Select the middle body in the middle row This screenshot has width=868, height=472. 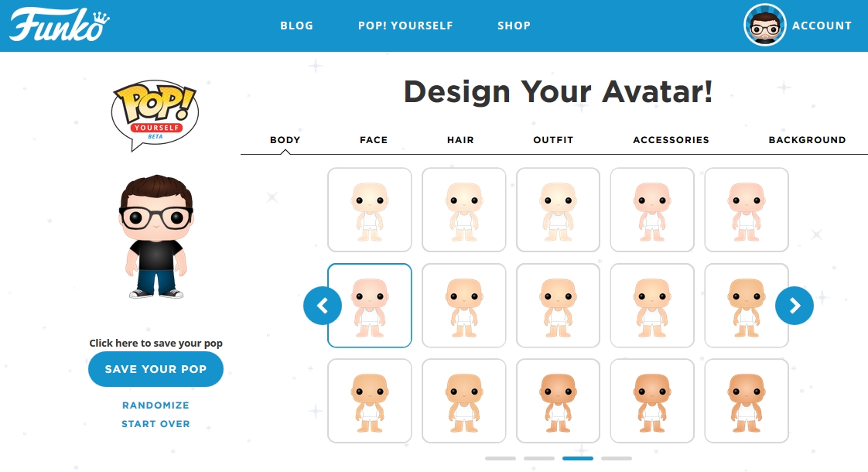point(558,305)
